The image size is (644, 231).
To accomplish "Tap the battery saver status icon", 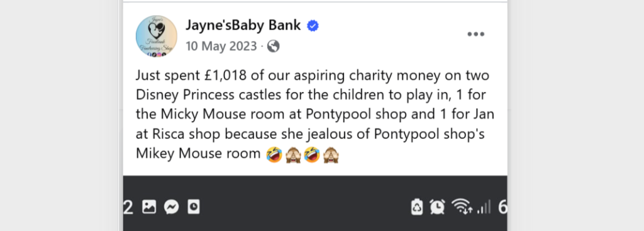I will (417, 206).
